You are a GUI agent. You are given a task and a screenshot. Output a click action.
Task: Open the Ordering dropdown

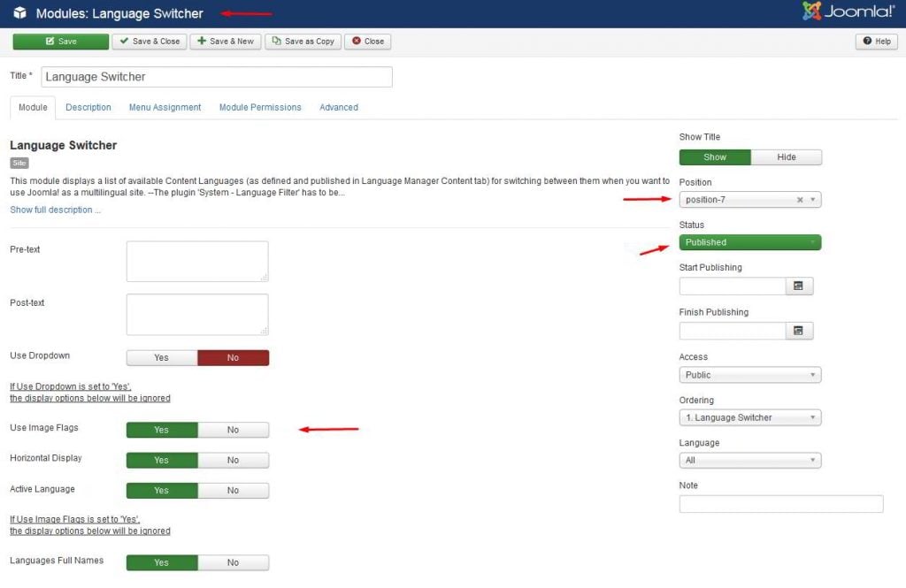749,417
